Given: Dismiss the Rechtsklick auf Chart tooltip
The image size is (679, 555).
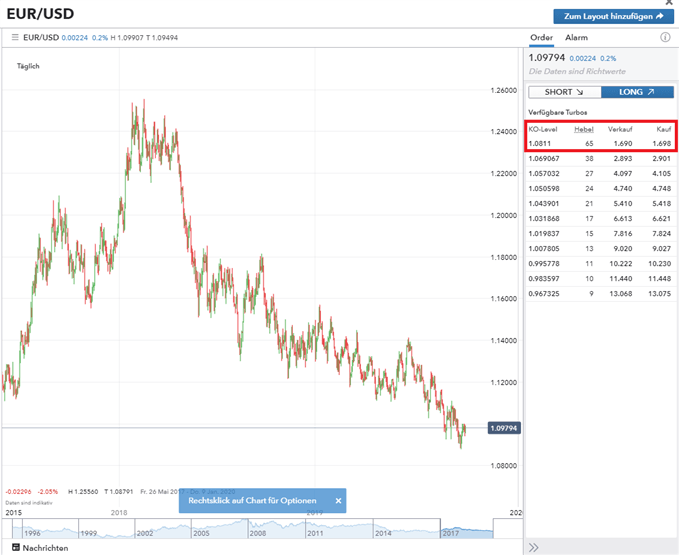Looking at the screenshot, I should pos(338,500).
